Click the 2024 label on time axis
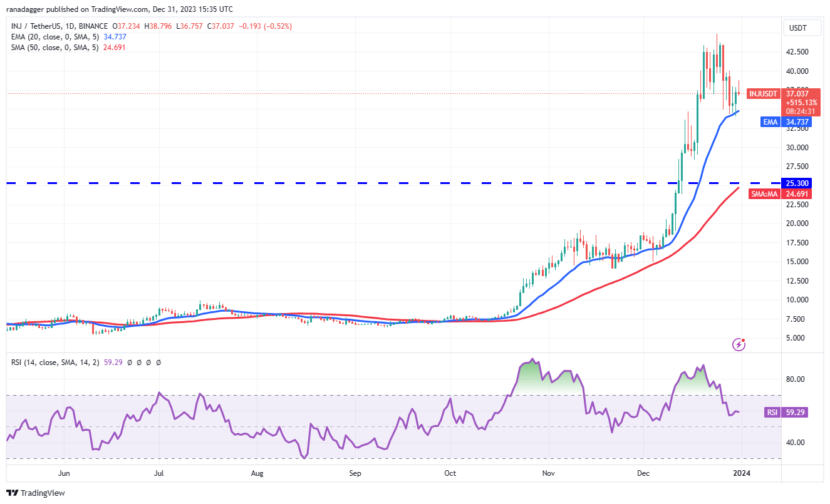The image size is (830, 504). click(741, 473)
